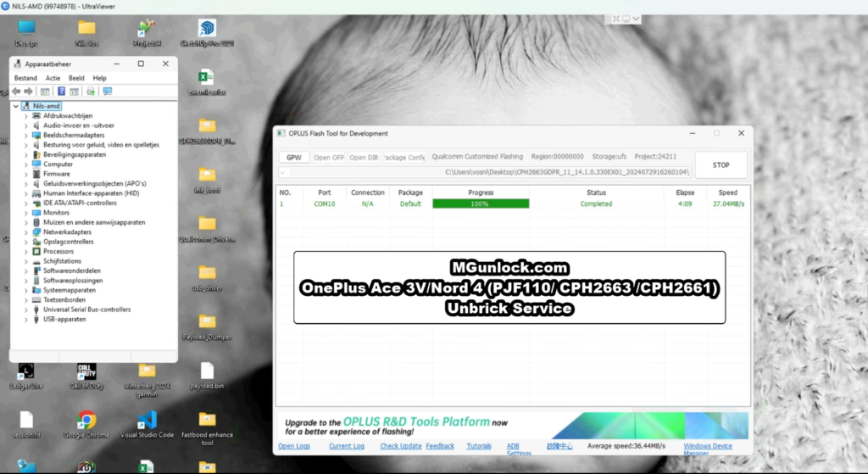Click the Completed status cell
Image resolution: width=868 pixels, height=474 pixels.
pos(596,204)
